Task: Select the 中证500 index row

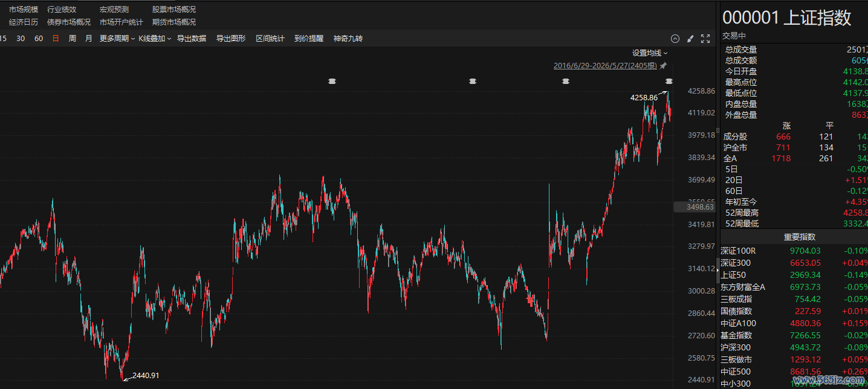Action: coord(794,371)
